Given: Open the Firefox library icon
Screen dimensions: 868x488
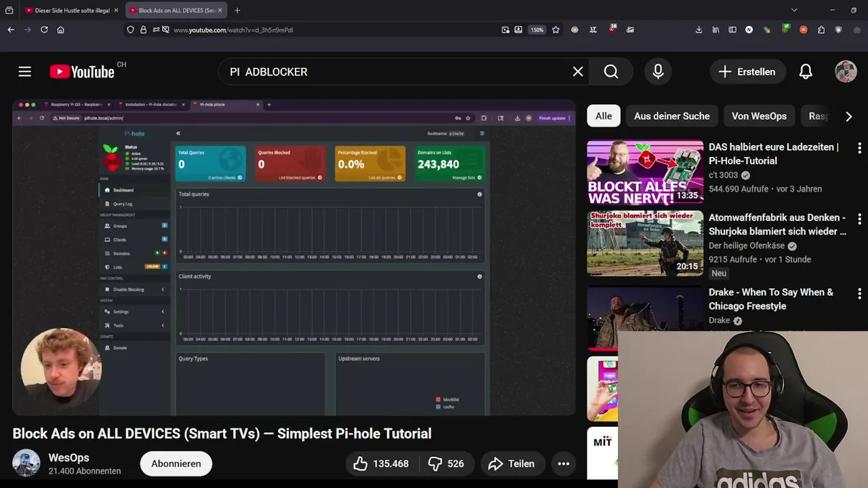Looking at the screenshot, I should tap(716, 30).
